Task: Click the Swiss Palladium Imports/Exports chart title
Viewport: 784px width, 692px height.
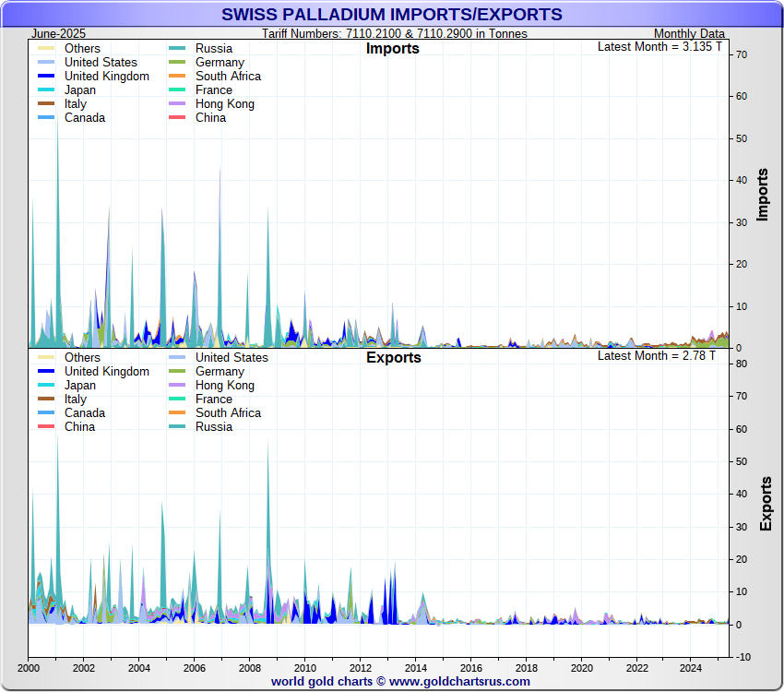Action: 391,14
